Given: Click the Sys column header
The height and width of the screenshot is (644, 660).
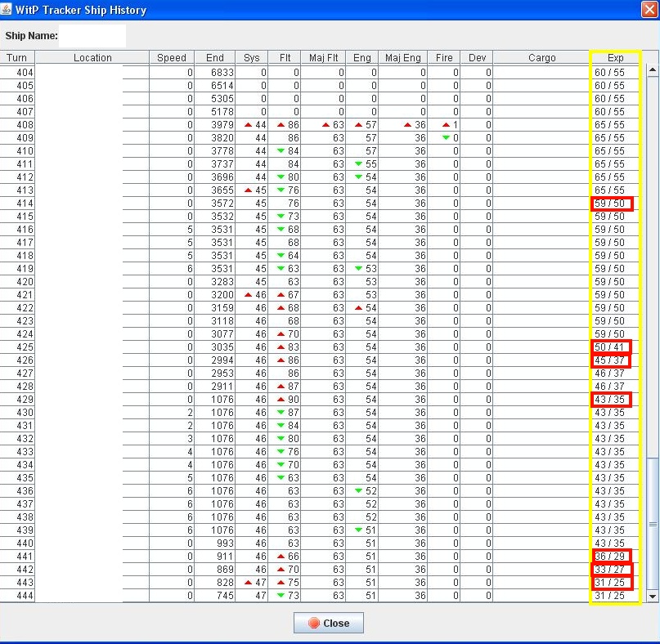Looking at the screenshot, I should click(x=251, y=58).
